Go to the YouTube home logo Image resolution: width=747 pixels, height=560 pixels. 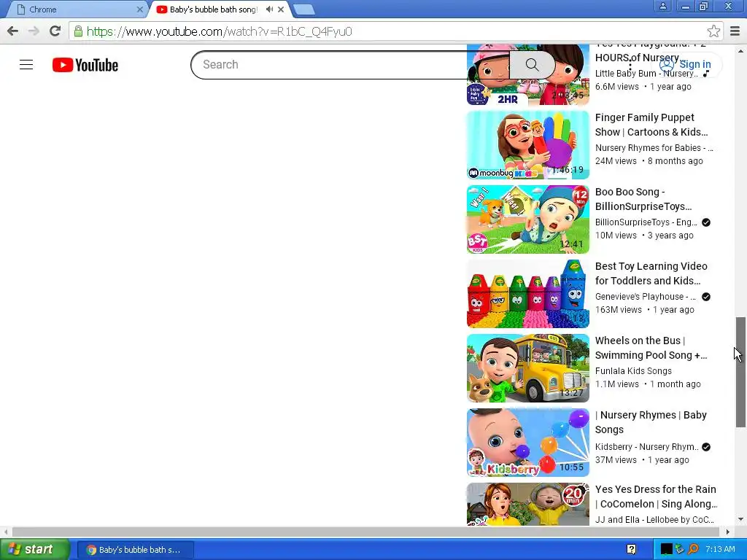click(85, 65)
